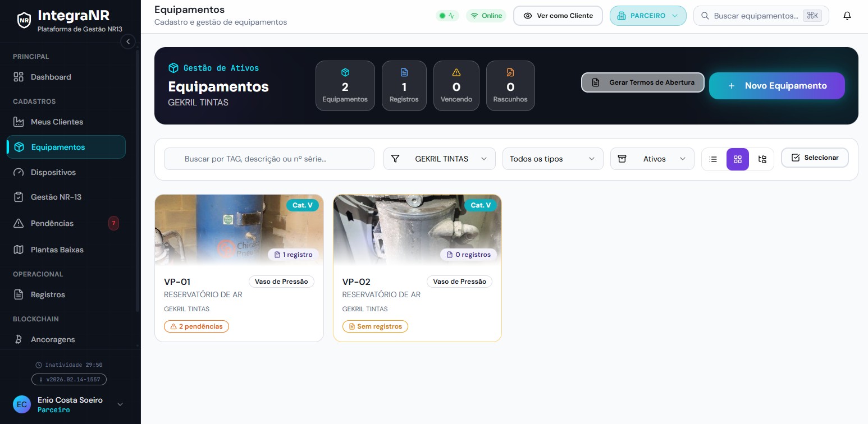
Task: Click the Buscar por TAG search box
Action: [269, 159]
